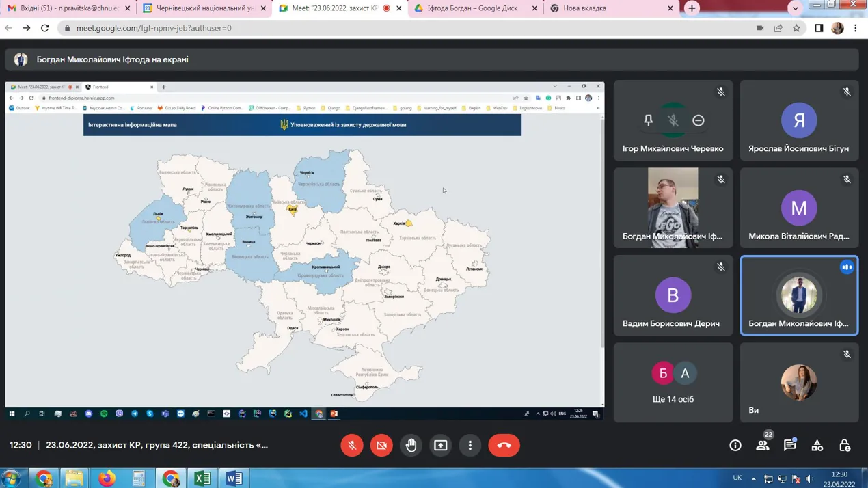Screen dimensions: 868x488
Task: Click the Львівська область region on the map
Action: [x=159, y=222]
